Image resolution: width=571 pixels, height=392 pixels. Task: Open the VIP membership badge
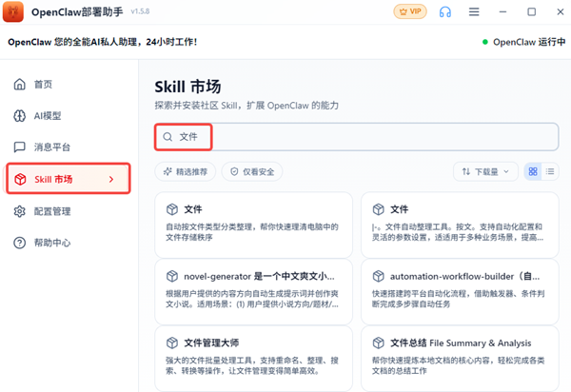pyautogui.click(x=410, y=11)
